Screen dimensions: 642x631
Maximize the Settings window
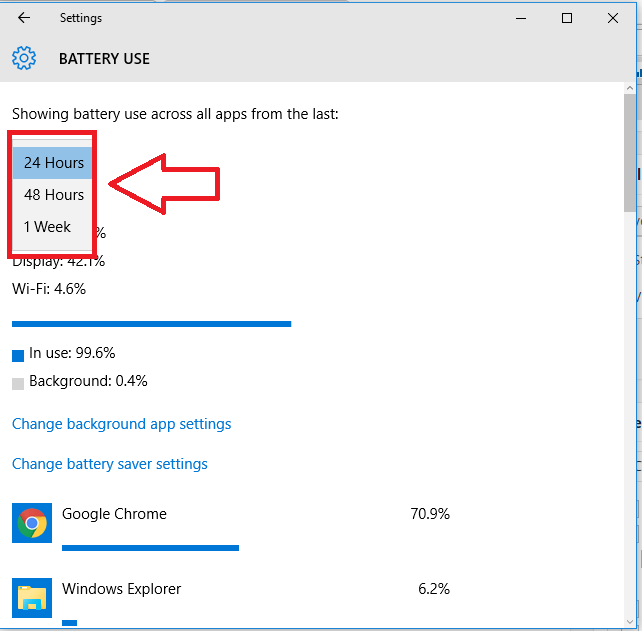click(x=567, y=18)
